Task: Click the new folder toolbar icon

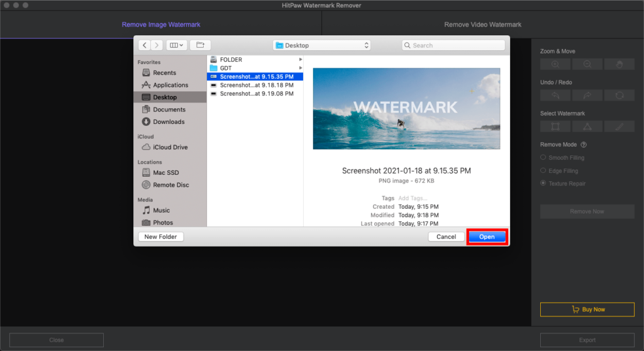Action: coord(200,45)
